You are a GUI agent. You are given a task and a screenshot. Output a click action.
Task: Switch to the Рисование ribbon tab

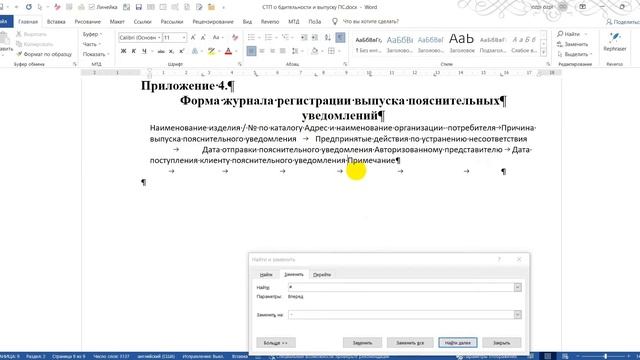click(87, 22)
